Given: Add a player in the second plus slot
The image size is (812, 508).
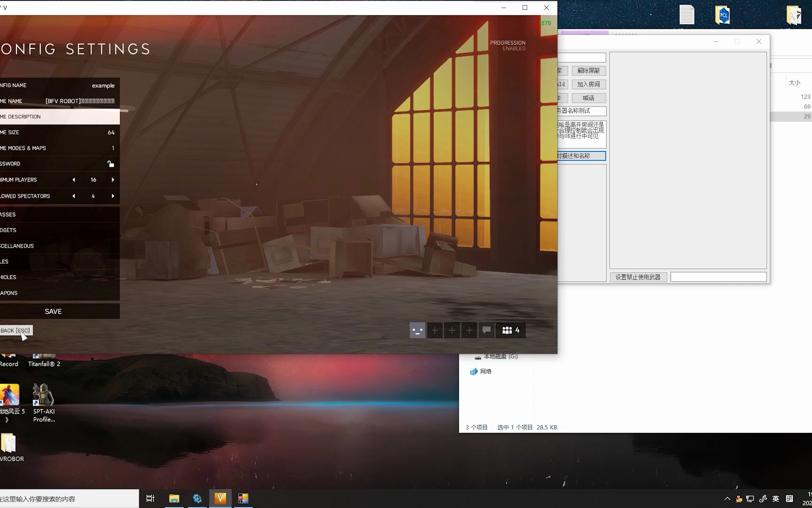Looking at the screenshot, I should [452, 330].
